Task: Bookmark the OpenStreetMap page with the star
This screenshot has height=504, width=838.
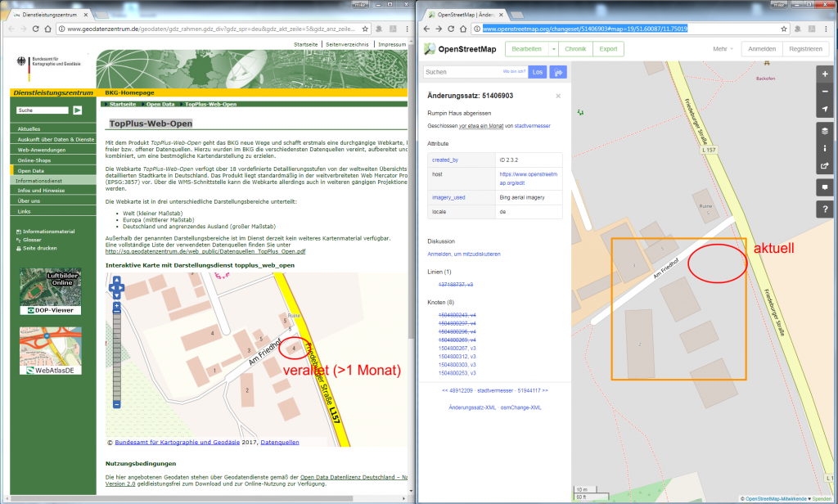Action: click(x=783, y=27)
